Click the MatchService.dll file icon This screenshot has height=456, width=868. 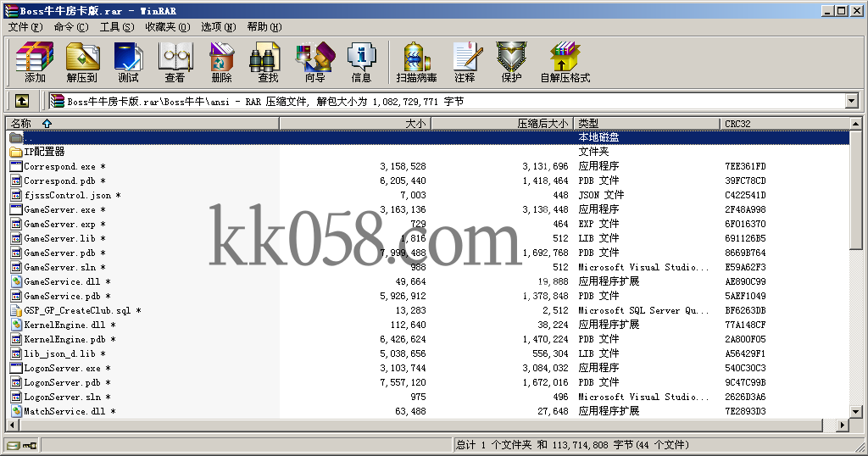(x=15, y=411)
